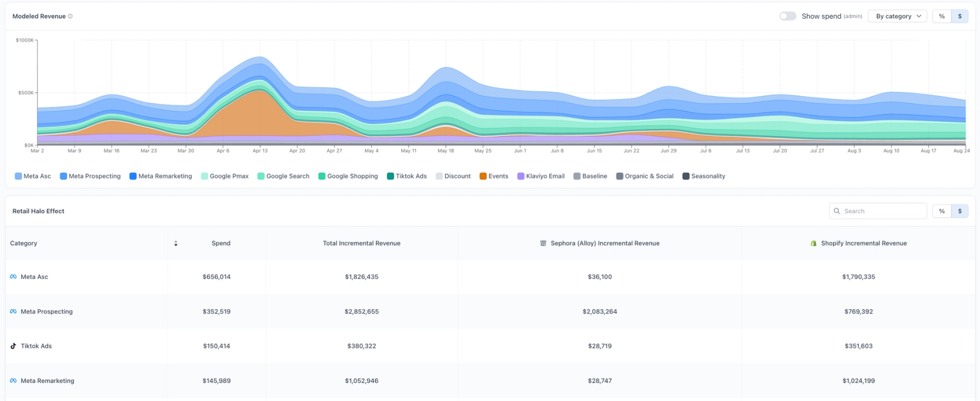Select the Tiktok Ads table row label

(36, 346)
